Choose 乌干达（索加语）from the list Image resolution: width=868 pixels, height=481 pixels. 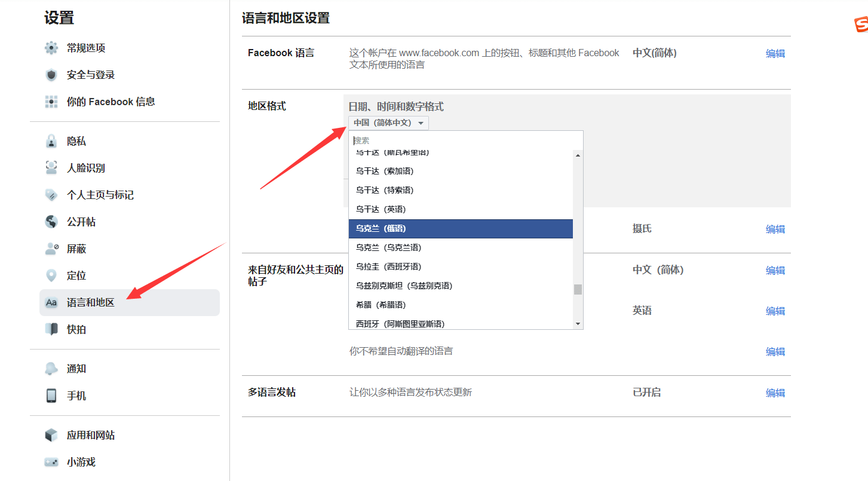click(461, 171)
